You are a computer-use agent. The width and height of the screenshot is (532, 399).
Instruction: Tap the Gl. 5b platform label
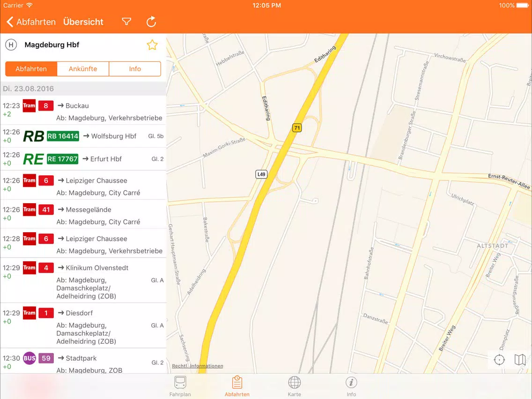pos(156,136)
